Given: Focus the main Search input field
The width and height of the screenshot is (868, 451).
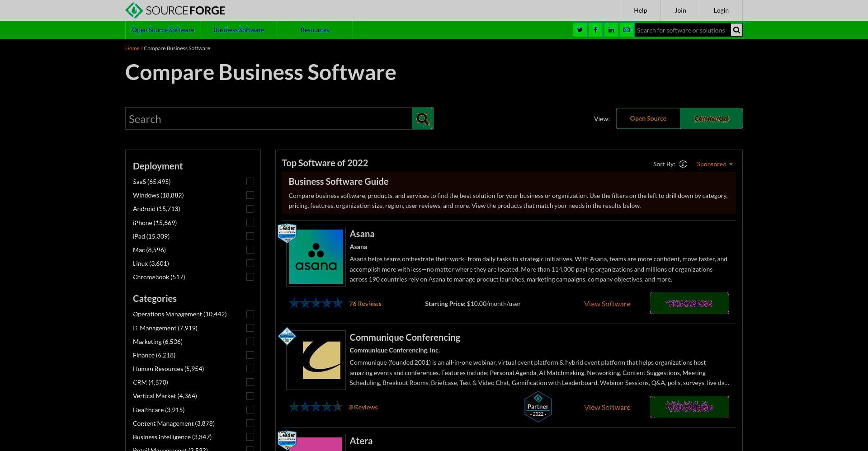Looking at the screenshot, I should 269,118.
